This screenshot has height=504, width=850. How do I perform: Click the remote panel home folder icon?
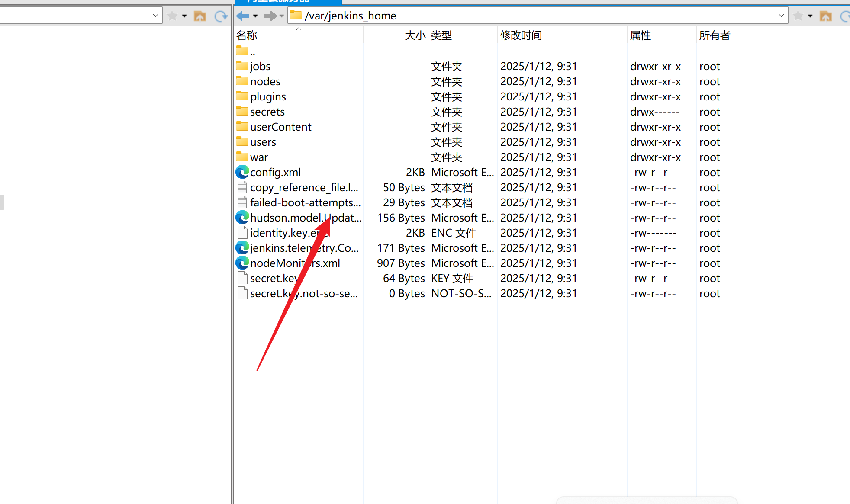pos(826,16)
